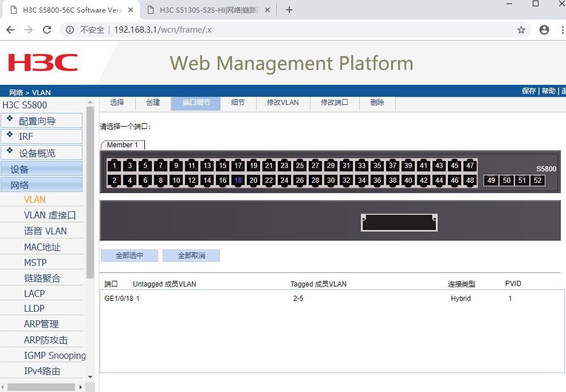Open the 删除 tab
Screen dimensions: 566x392
(x=377, y=103)
